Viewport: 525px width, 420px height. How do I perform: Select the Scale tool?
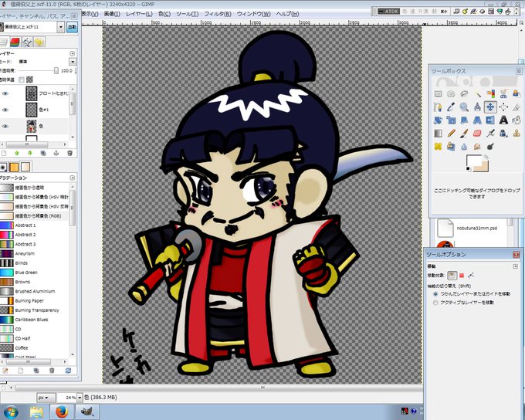[451, 120]
